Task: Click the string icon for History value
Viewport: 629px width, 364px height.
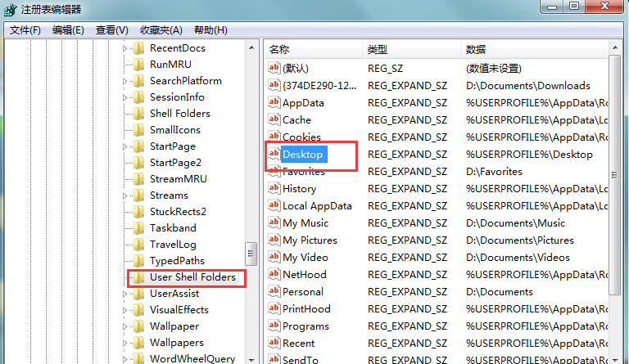Action: (x=274, y=188)
